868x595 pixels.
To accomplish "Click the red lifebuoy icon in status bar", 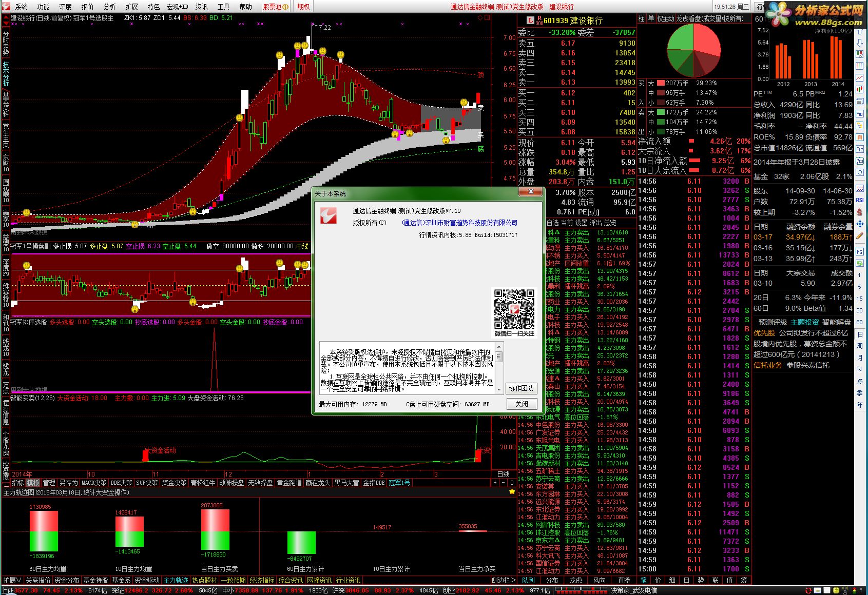I will (x=808, y=590).
